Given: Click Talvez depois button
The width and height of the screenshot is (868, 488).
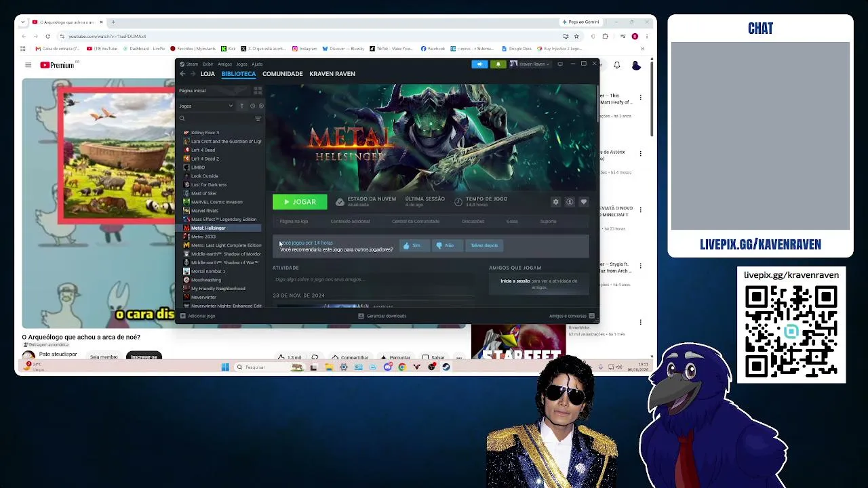Looking at the screenshot, I should 484,245.
